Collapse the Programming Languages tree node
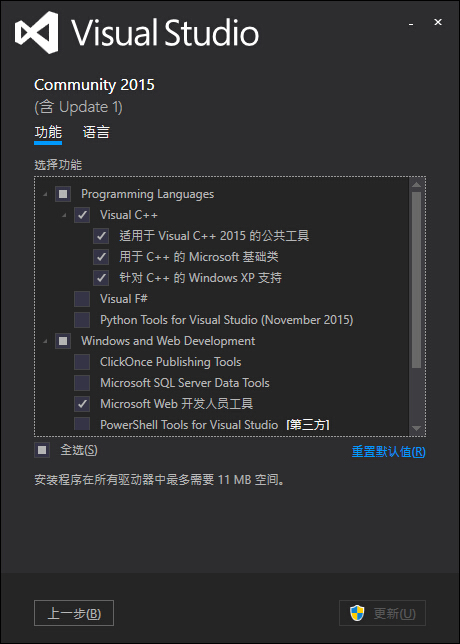The image size is (460, 644). 45,194
